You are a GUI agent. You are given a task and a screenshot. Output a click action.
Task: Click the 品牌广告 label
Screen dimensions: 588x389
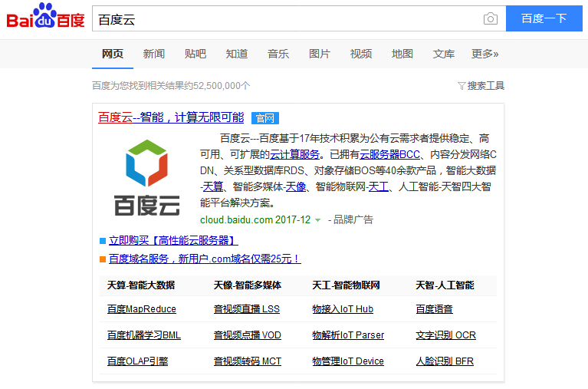(353, 219)
